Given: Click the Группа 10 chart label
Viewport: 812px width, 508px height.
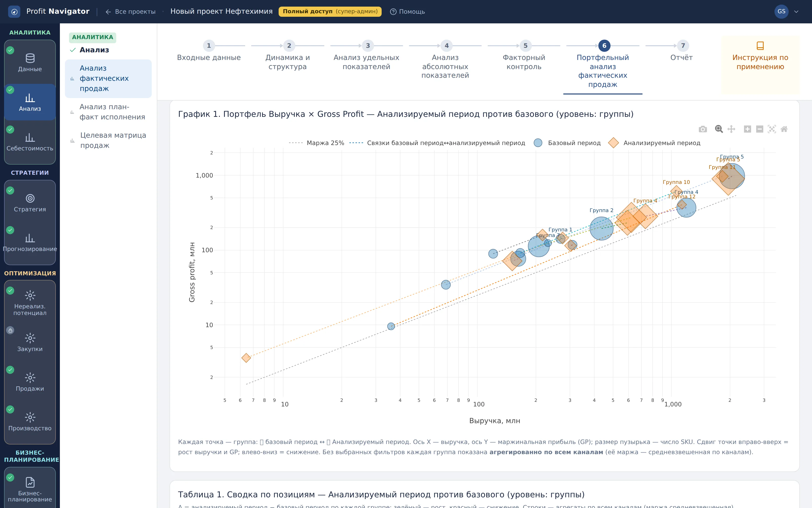Looking at the screenshot, I should (676, 182).
